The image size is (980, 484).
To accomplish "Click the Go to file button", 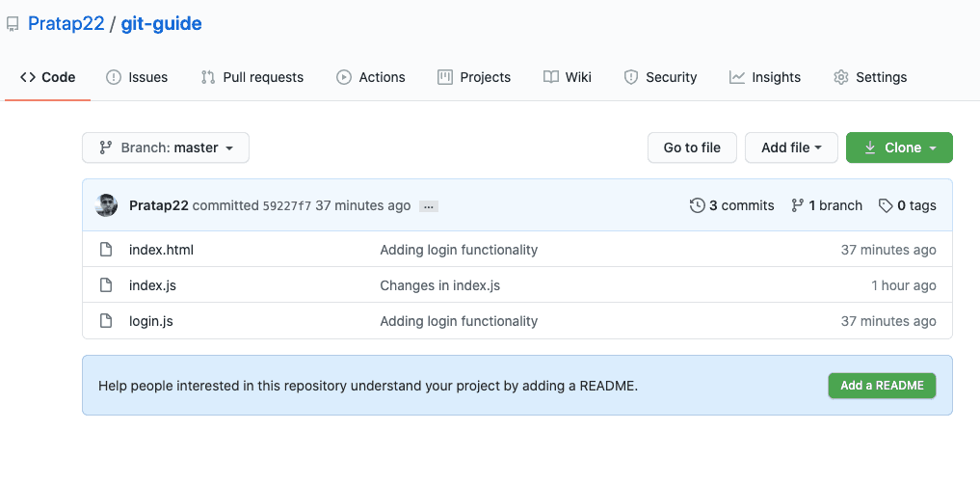I will (x=692, y=148).
